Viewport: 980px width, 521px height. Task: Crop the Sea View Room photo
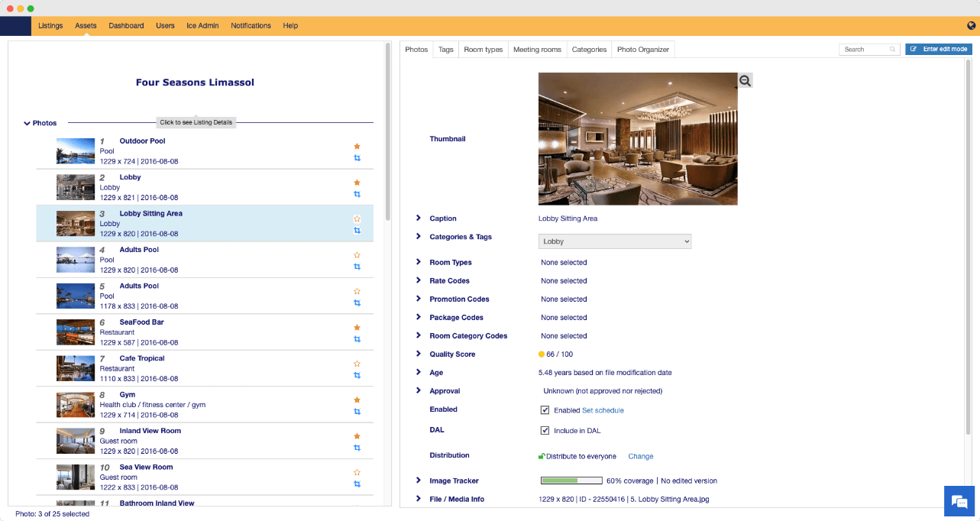357,484
